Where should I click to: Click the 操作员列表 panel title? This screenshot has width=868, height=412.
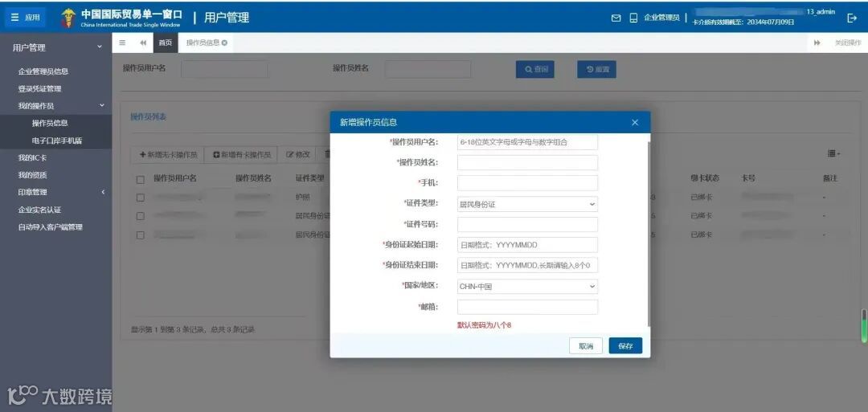pyautogui.click(x=149, y=116)
